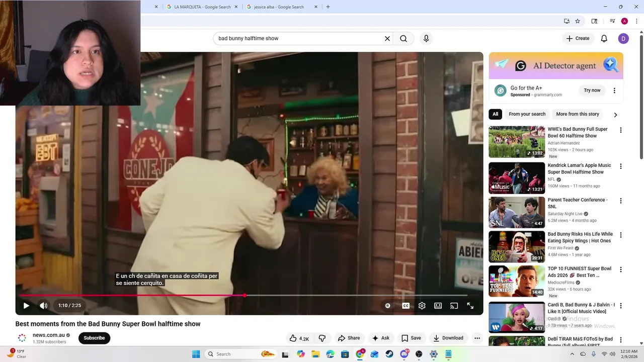This screenshot has width=644, height=362.
Task: Open File Explorer from taskbar
Action: 315,354
